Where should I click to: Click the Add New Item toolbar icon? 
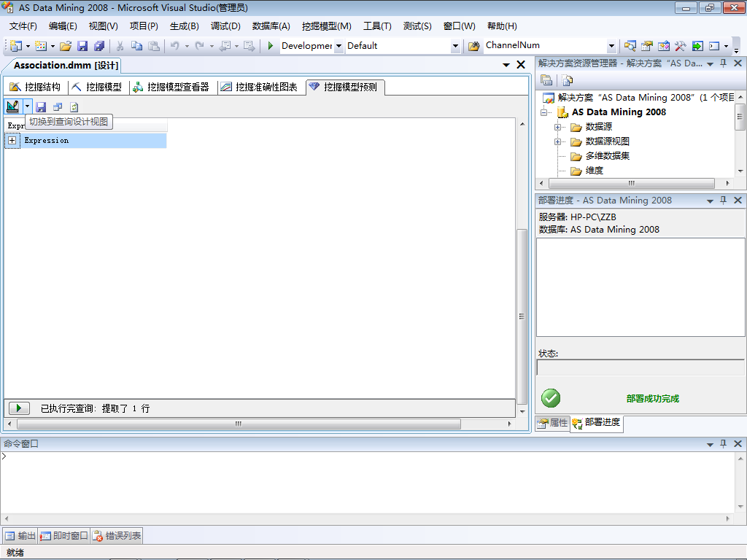41,46
